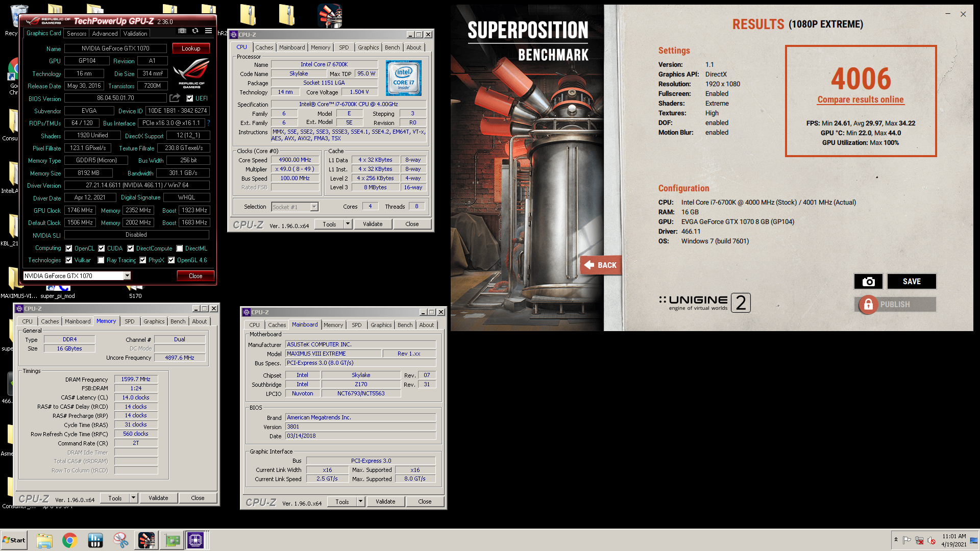
Task: Open the Recycle Bin desktop icon
Action: (x=18, y=15)
